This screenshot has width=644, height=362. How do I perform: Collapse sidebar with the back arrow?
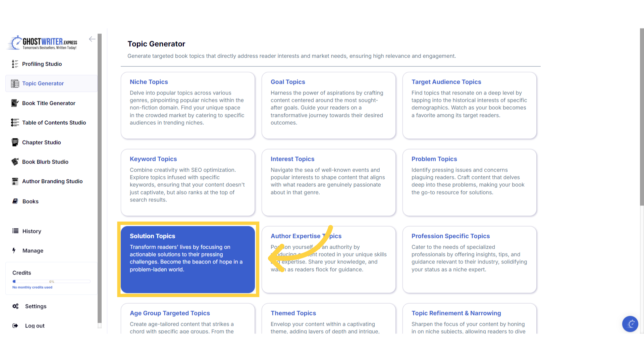pos(92,39)
